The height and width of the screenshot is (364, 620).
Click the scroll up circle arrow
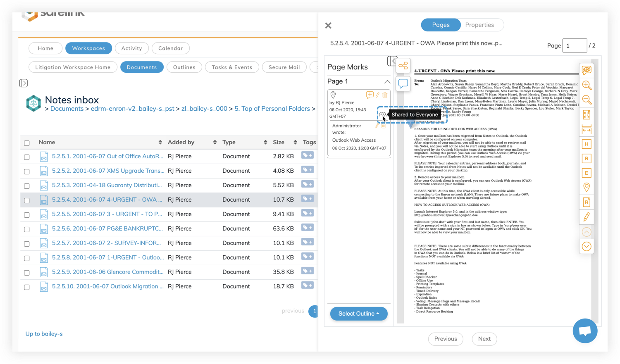[x=587, y=232]
